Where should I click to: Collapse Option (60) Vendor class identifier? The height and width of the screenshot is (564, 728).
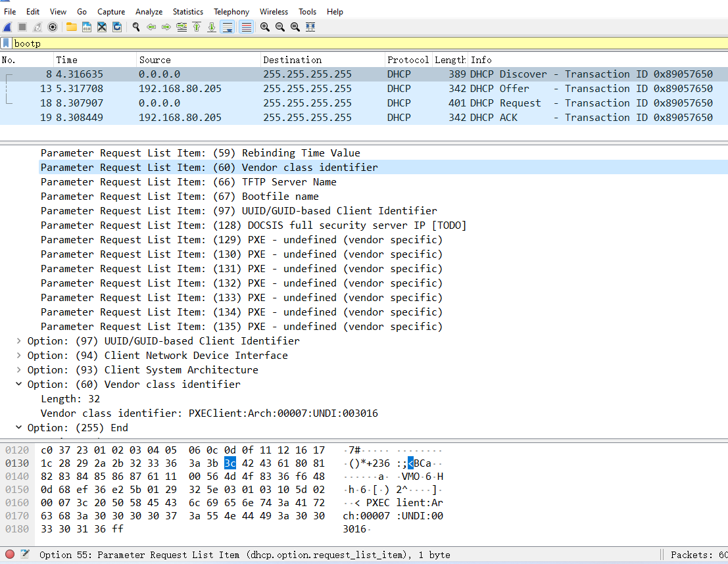[19, 385]
